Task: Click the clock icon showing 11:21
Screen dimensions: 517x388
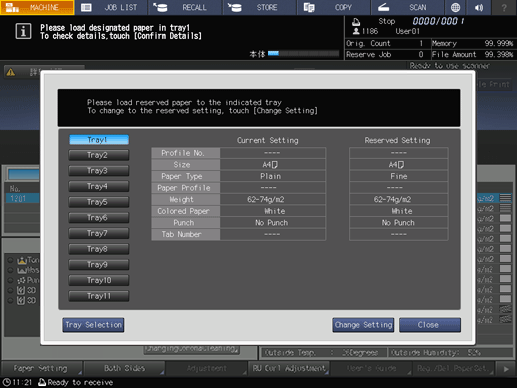Action: click(x=7, y=382)
